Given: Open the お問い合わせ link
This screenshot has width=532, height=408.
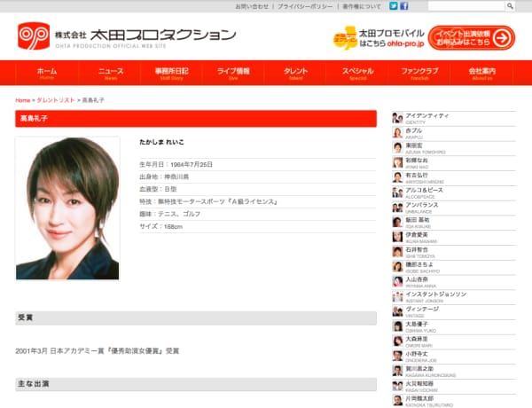Looking at the screenshot, I should tap(252, 6).
